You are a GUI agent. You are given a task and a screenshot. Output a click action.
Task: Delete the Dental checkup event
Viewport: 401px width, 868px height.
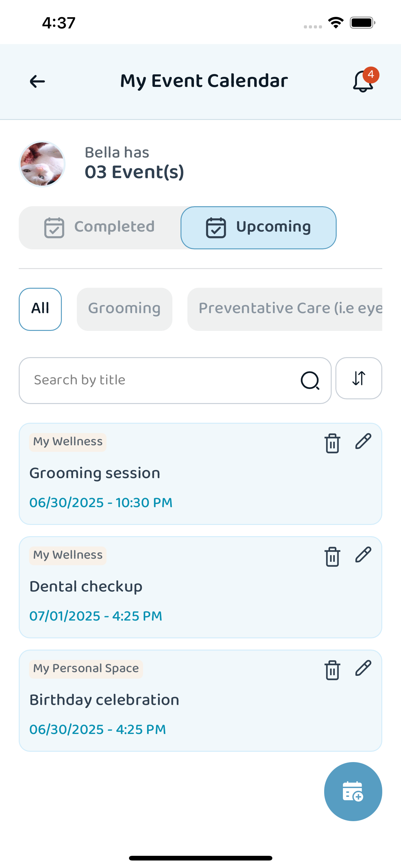(332, 556)
